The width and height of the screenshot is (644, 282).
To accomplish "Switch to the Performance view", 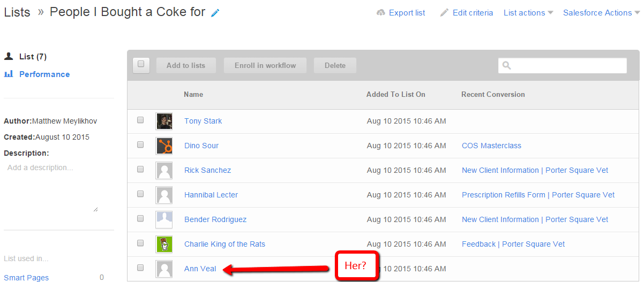I will (44, 74).
